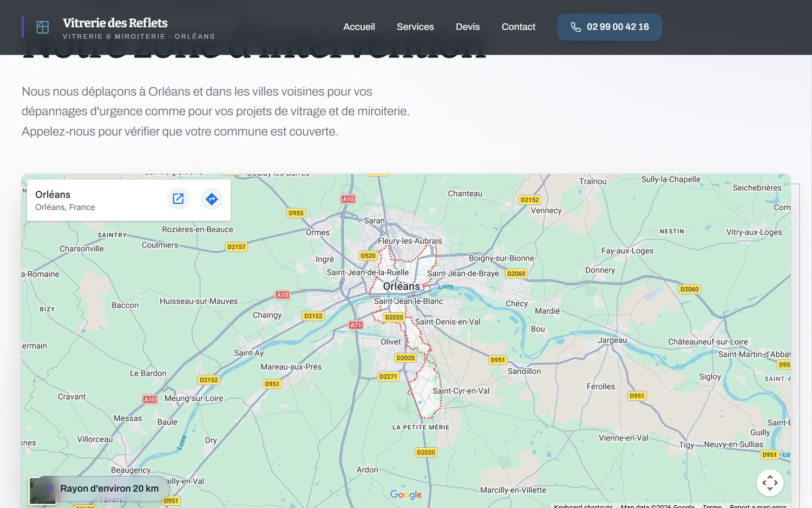Click the D2060 road shield near Saint-Jean-de-Braye
This screenshot has width=812, height=508.
click(x=516, y=273)
